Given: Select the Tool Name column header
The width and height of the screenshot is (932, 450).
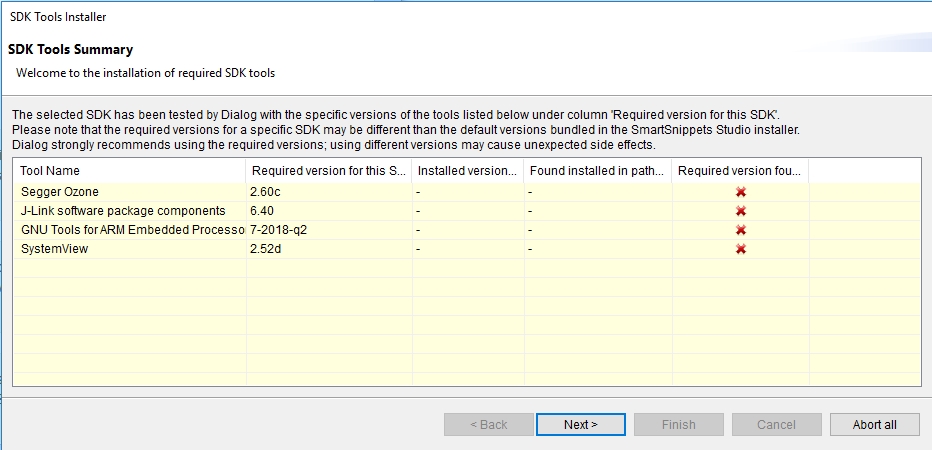Looking at the screenshot, I should [x=130, y=171].
